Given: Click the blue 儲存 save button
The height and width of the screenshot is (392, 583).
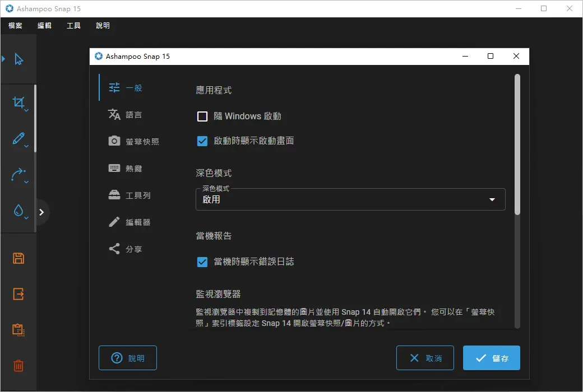Looking at the screenshot, I should point(492,358).
